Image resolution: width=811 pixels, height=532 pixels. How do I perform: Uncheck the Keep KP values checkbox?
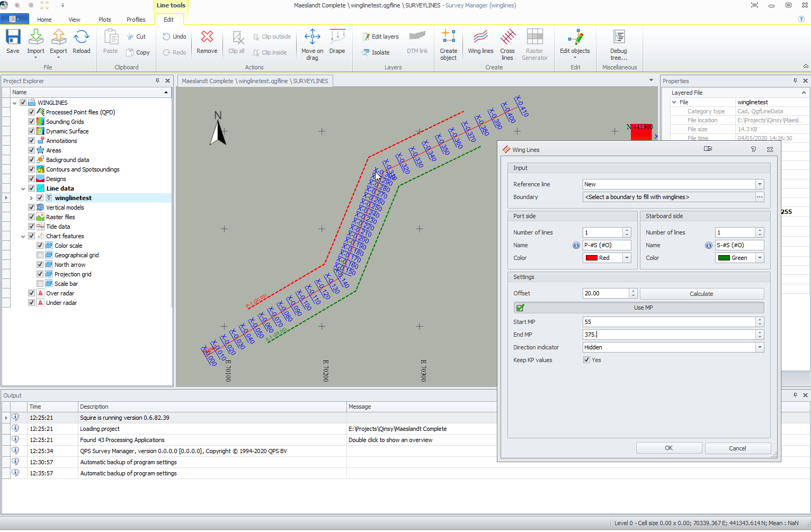pos(586,360)
